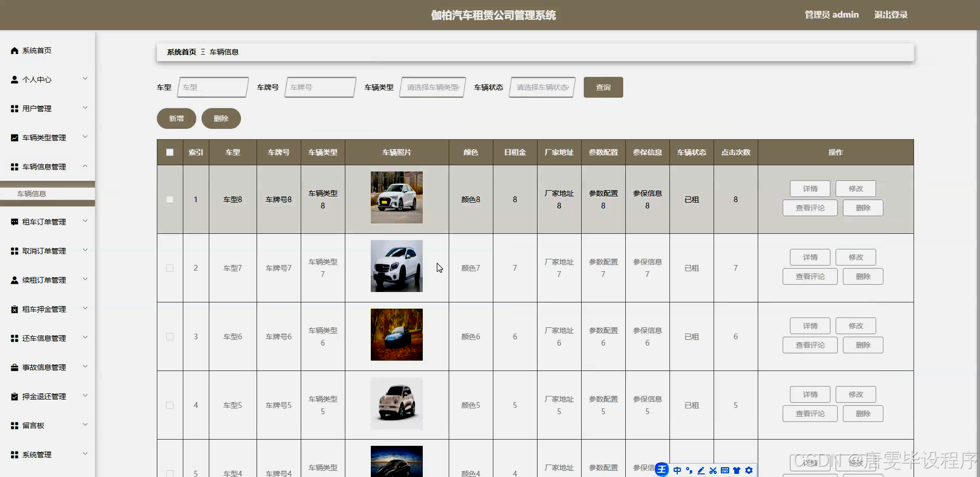The height and width of the screenshot is (477, 980).
Task: Toggle the select-all checkbox in table header
Action: pyautogui.click(x=170, y=152)
